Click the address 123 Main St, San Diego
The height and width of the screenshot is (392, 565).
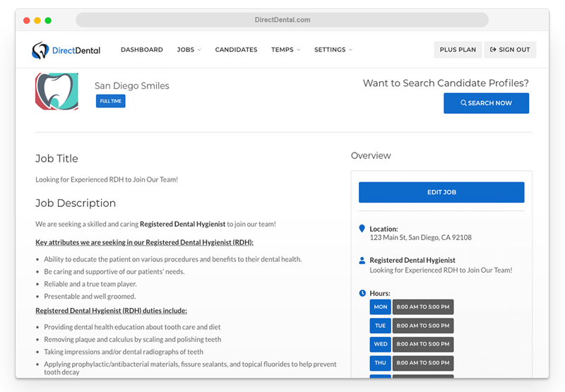pos(420,237)
